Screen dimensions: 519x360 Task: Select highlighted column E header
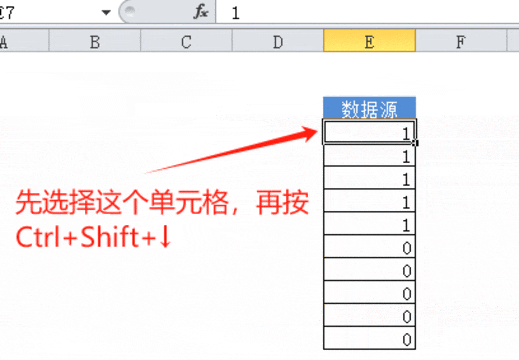coord(369,41)
